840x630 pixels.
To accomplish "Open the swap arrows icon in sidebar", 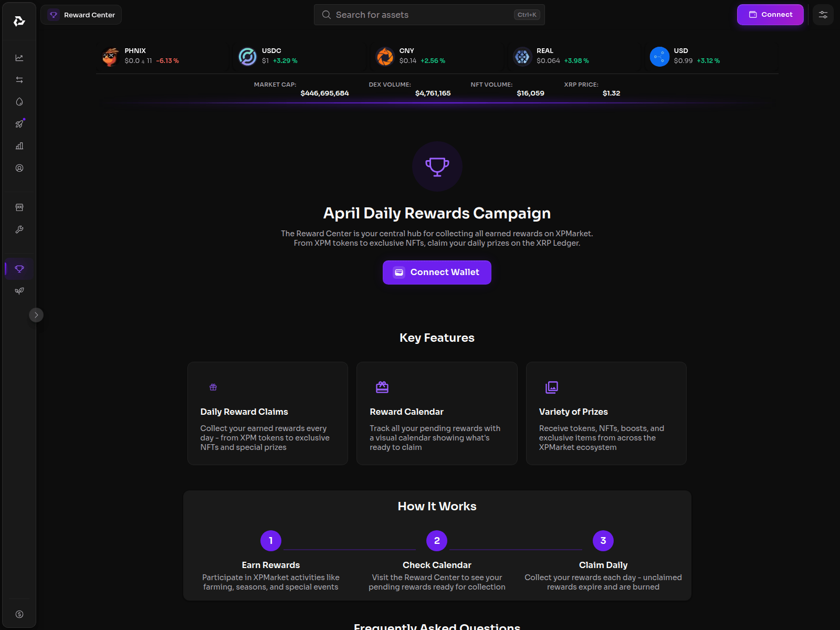I will [19, 80].
